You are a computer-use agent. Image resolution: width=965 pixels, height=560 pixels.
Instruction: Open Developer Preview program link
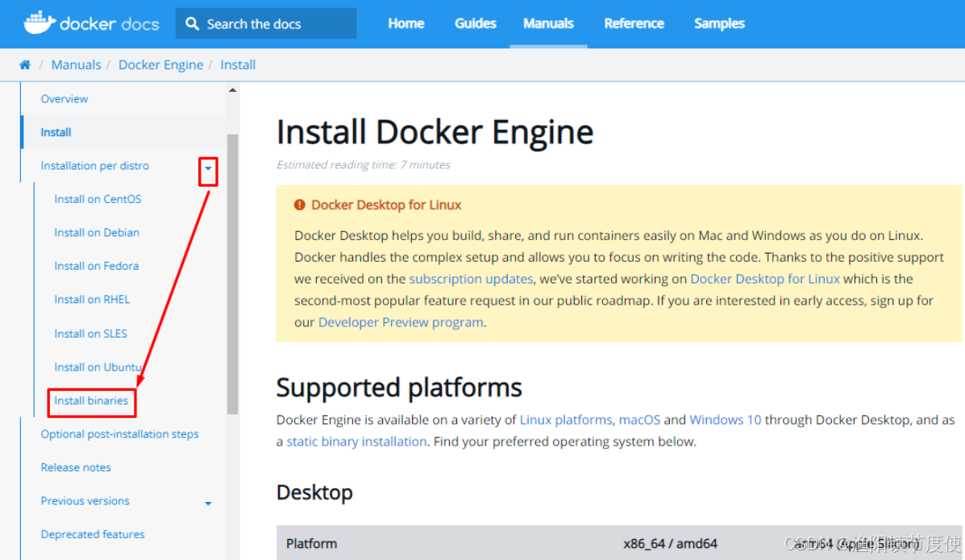(401, 322)
